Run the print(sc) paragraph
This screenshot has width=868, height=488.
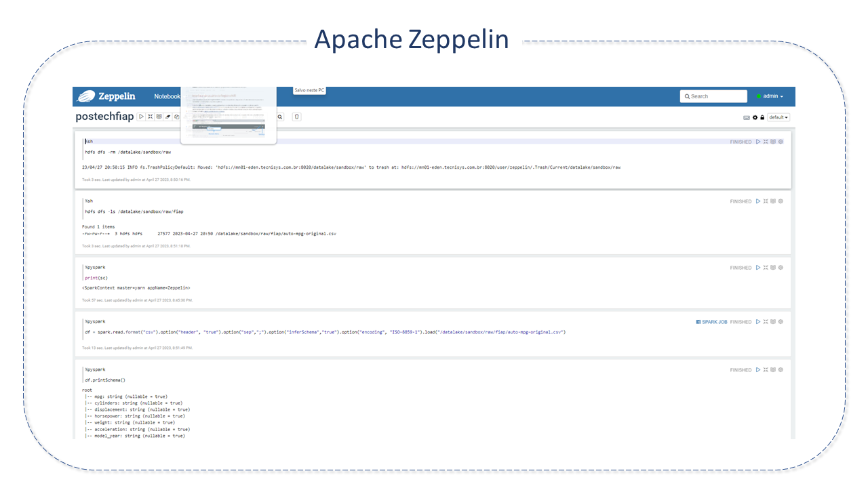[x=758, y=268]
